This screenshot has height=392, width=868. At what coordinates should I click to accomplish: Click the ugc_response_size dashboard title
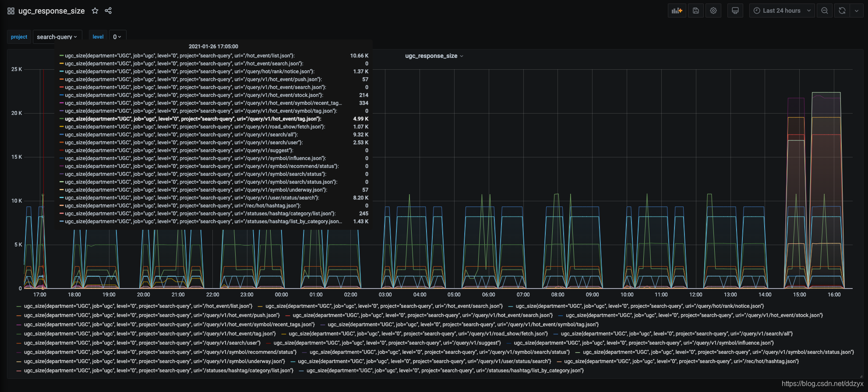click(52, 11)
